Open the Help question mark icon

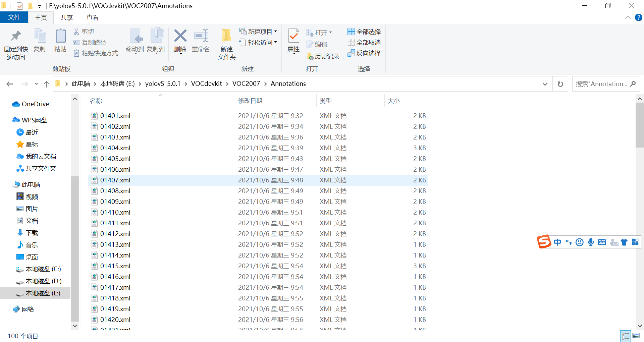click(x=638, y=17)
